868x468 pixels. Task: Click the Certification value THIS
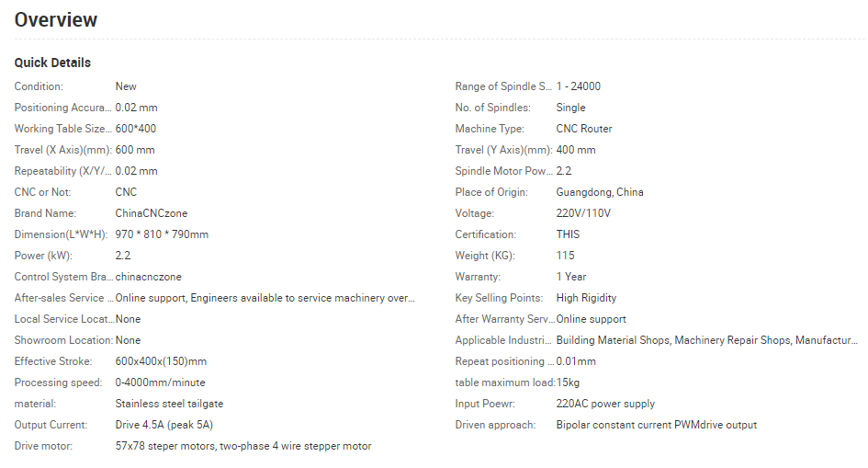(x=568, y=234)
